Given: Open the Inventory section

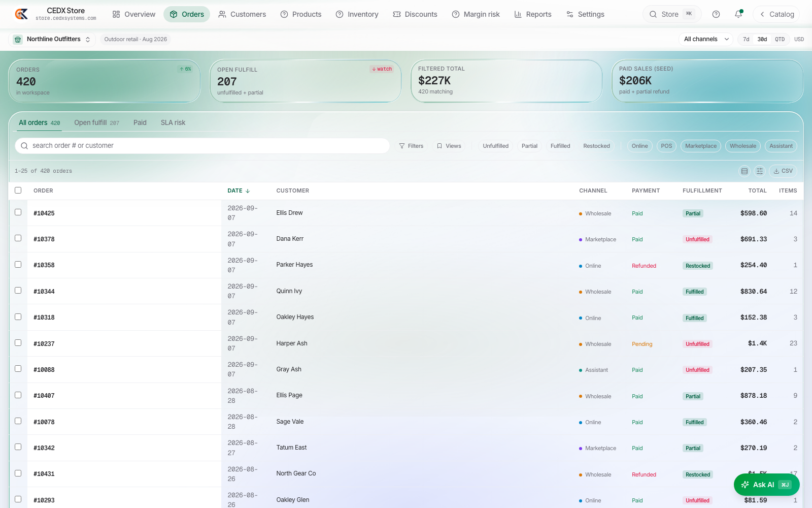Looking at the screenshot, I should tap(357, 14).
